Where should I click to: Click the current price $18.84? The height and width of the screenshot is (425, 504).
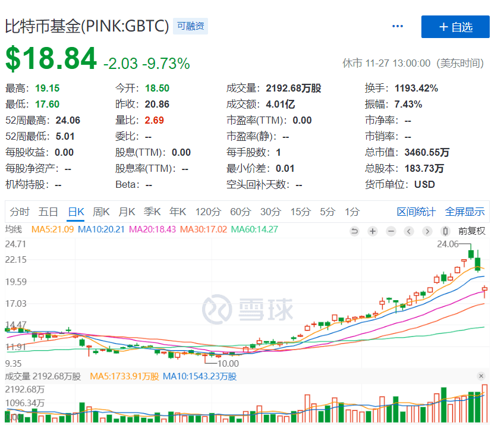pos(51,58)
